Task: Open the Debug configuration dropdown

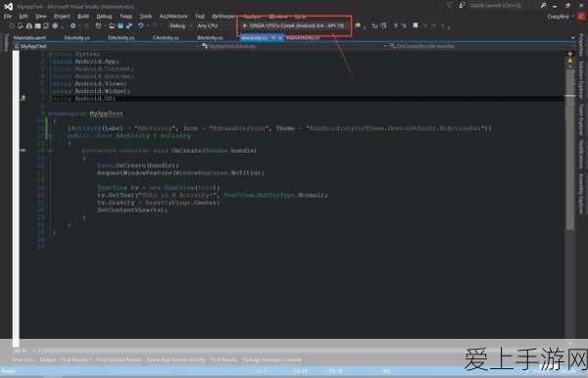Action: 179,25
